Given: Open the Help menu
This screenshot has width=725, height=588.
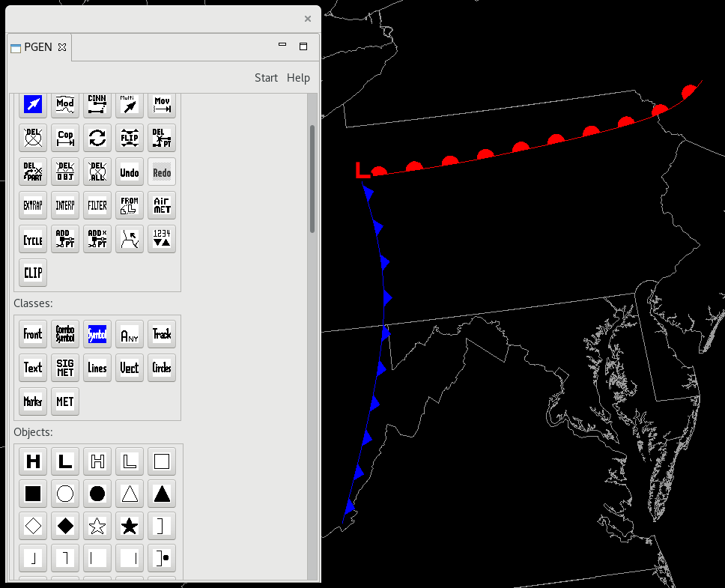Looking at the screenshot, I should 298,78.
